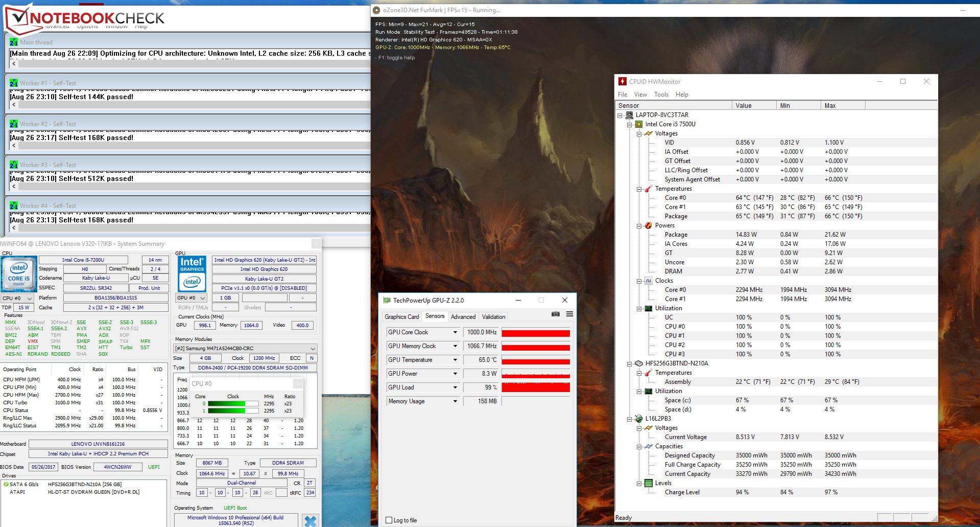Screen dimensions: 980x527
Task: Select the Sensors tab in GPU-Z
Action: (x=435, y=316)
